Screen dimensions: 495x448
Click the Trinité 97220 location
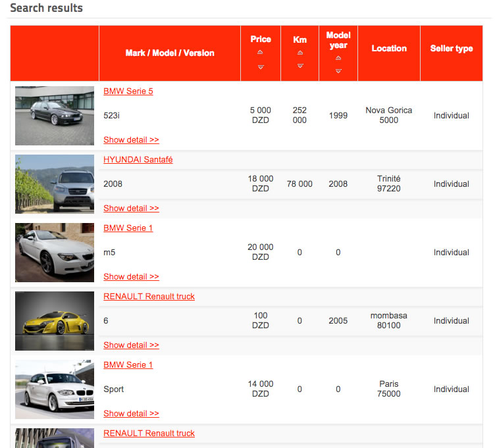389,184
